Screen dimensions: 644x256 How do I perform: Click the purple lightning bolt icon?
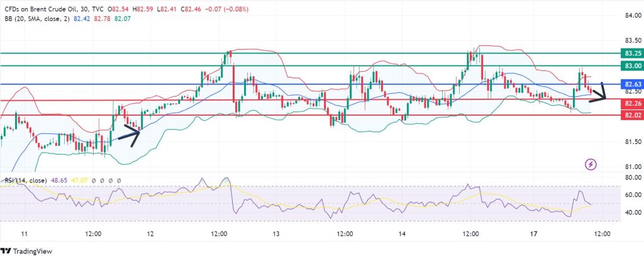(x=591, y=165)
